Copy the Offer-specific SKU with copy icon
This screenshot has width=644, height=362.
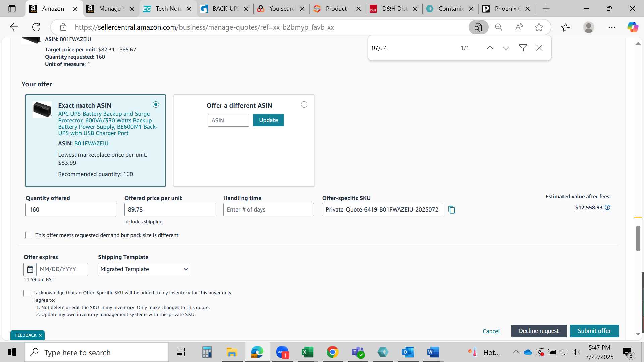(x=452, y=210)
